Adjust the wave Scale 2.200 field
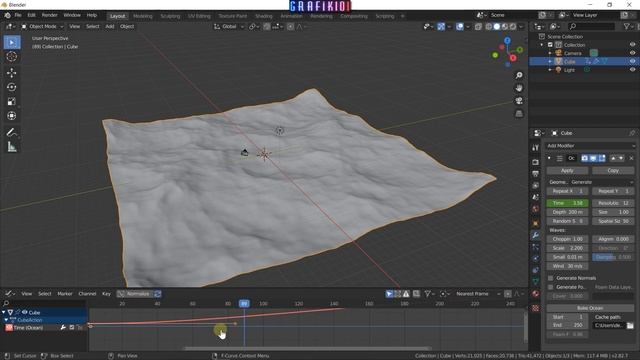 pyautogui.click(x=567, y=248)
